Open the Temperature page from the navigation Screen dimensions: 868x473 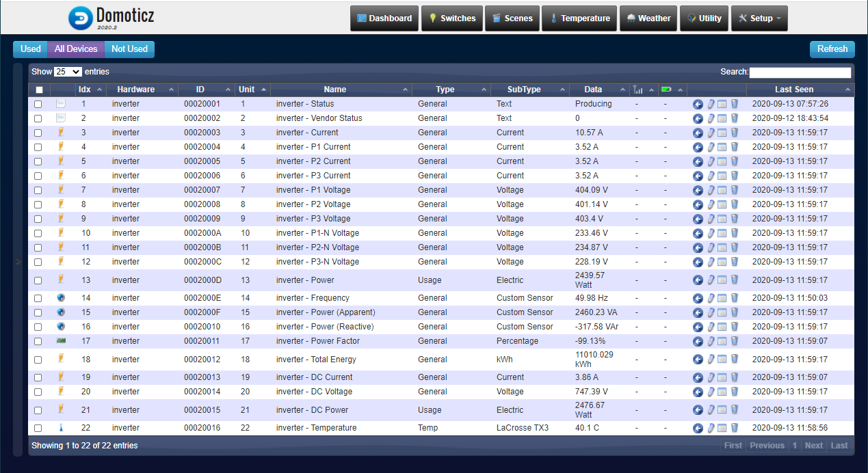coord(579,18)
